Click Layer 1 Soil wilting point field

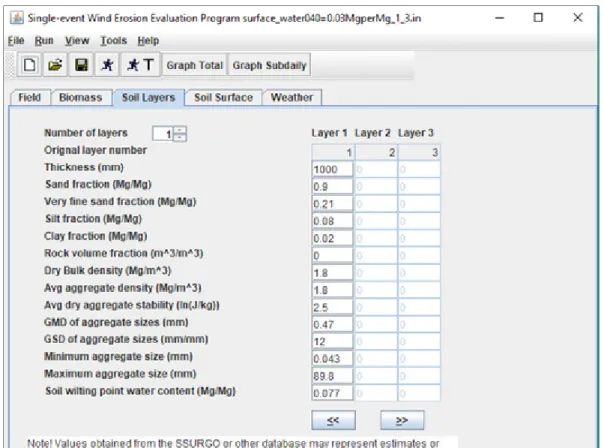point(332,393)
